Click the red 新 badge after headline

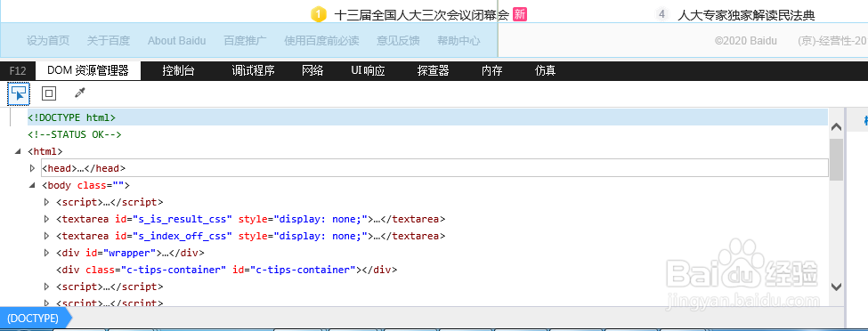tap(519, 14)
